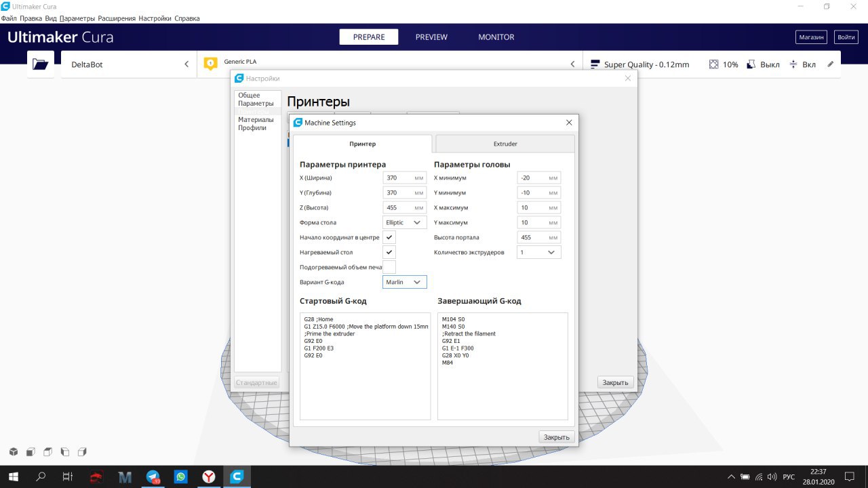This screenshot has height=488, width=868.
Task: Open Правка menu
Action: point(31,18)
